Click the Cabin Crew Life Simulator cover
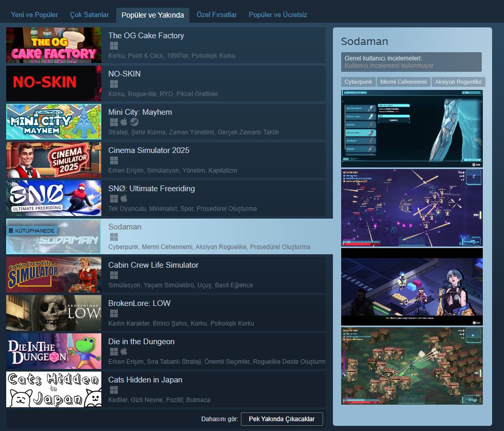Image resolution: width=504 pixels, height=431 pixels. 54,274
